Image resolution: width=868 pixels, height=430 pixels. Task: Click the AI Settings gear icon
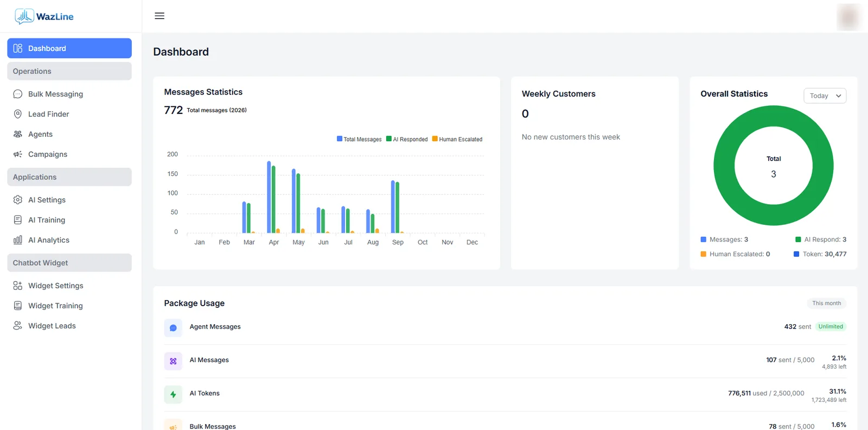tap(18, 200)
